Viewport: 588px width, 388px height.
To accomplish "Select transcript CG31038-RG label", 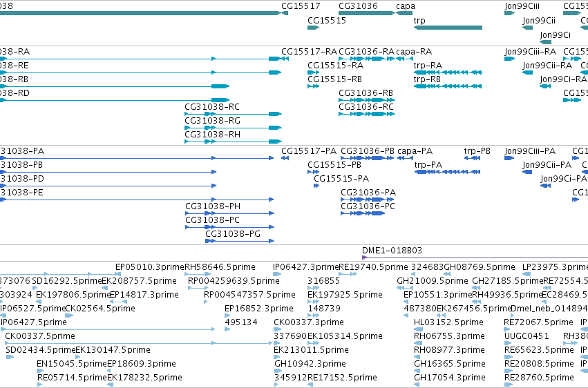I will click(213, 121).
